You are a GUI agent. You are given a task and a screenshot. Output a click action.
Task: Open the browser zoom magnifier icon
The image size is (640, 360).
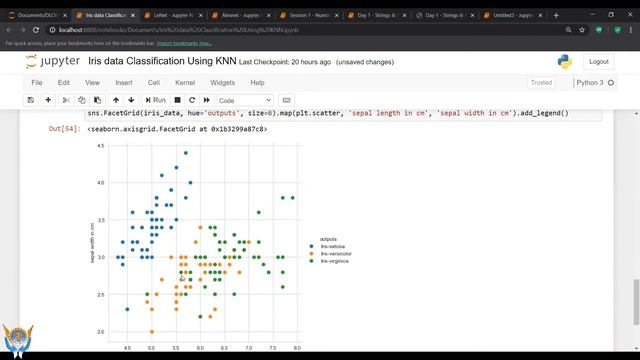click(568, 30)
